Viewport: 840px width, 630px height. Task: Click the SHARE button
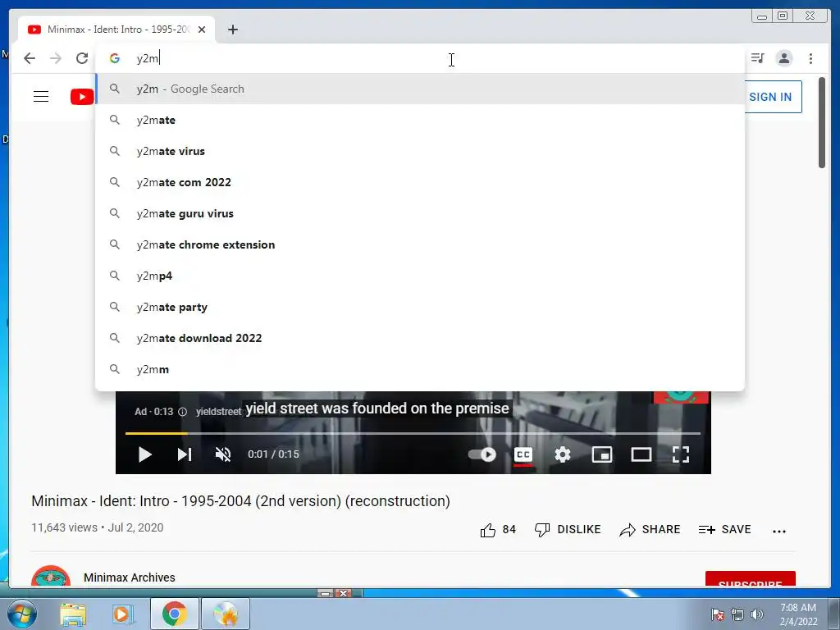pyautogui.click(x=650, y=530)
